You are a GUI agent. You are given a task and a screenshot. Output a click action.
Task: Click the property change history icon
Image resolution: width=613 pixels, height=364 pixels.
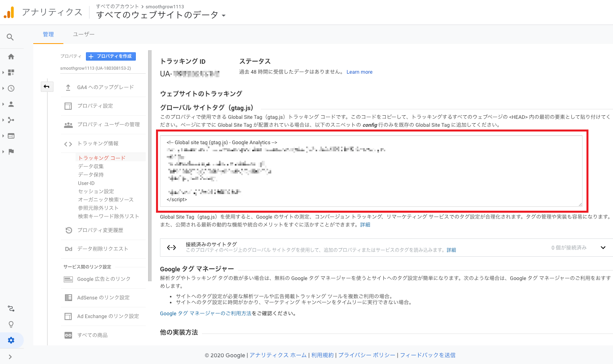click(x=69, y=230)
